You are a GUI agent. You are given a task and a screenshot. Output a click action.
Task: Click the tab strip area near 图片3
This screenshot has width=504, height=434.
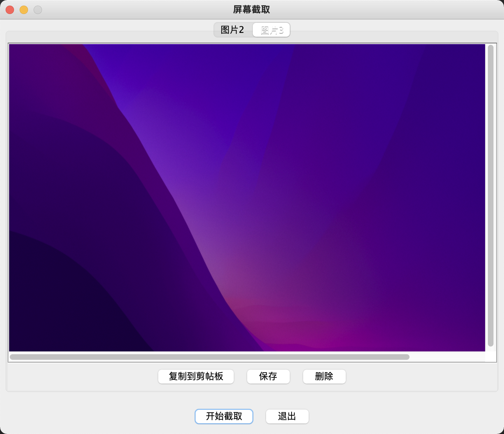(271, 30)
